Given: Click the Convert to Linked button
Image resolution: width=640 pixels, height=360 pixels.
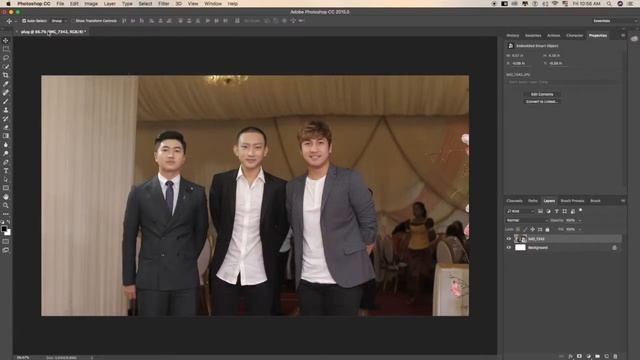Looking at the screenshot, I should [542, 102].
